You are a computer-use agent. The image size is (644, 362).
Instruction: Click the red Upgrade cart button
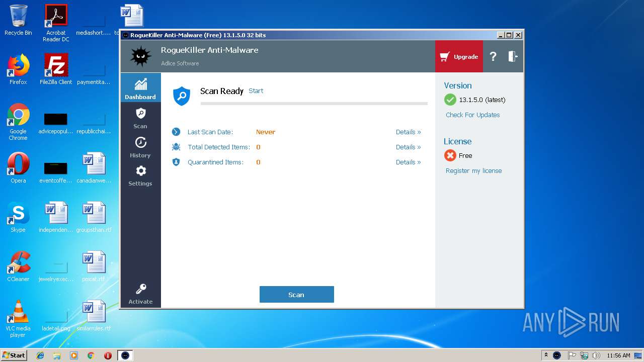click(x=459, y=57)
